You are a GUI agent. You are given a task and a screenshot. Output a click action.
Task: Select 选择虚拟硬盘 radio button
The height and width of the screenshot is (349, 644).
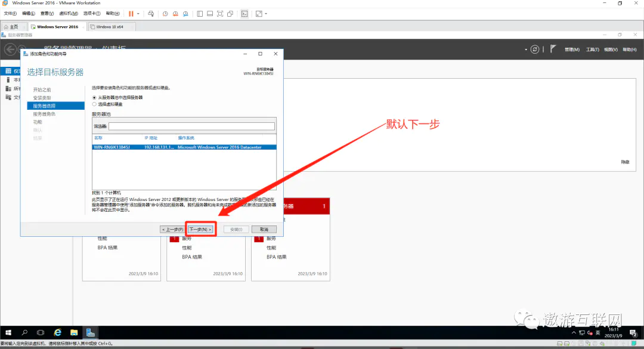pos(94,104)
